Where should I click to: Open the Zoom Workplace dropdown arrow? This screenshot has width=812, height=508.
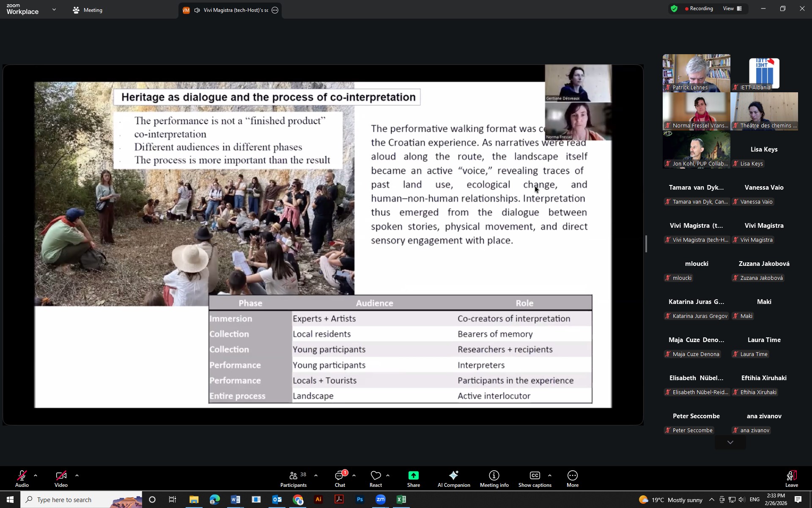54,9
